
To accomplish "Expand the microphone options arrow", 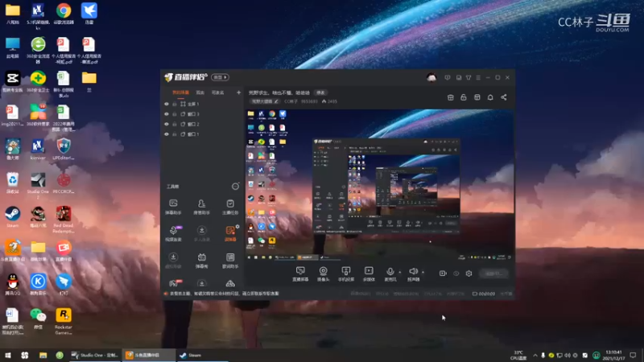I will click(399, 272).
